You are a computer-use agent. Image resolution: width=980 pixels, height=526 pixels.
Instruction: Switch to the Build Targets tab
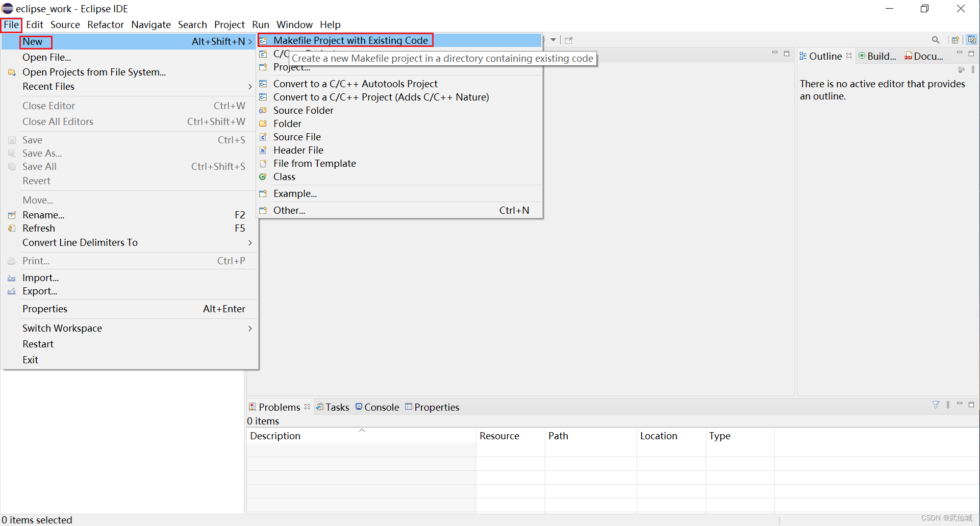(x=877, y=56)
